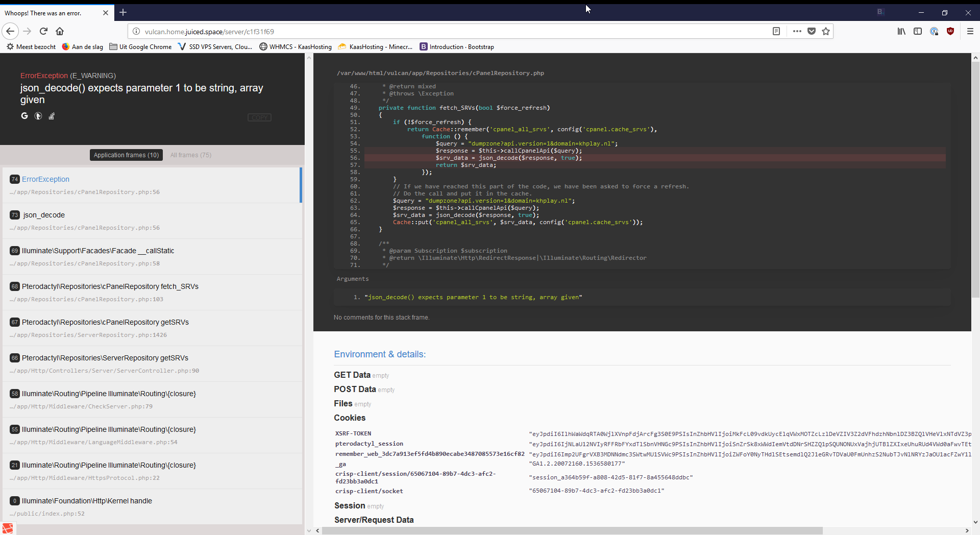Toggle the Firefox sidebar
Viewport: 980px width, 535px height.
click(918, 31)
